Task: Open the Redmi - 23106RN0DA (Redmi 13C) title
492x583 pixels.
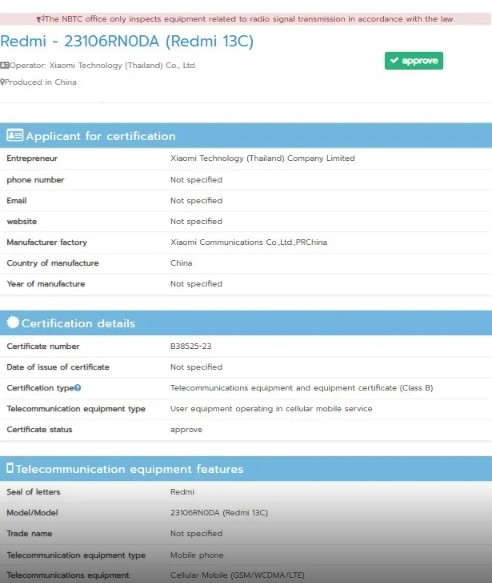Action: [x=127, y=41]
